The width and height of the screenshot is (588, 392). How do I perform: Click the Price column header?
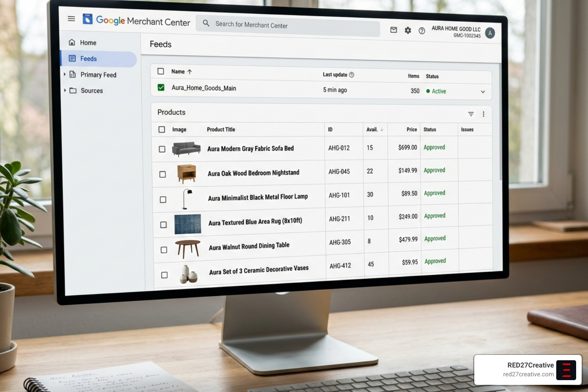tap(412, 129)
